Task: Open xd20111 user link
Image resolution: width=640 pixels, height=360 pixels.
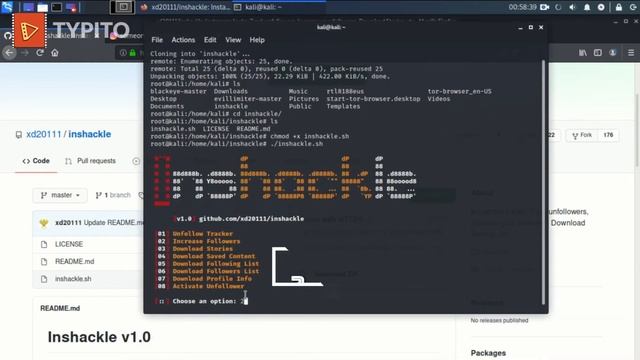Action: click(44, 134)
